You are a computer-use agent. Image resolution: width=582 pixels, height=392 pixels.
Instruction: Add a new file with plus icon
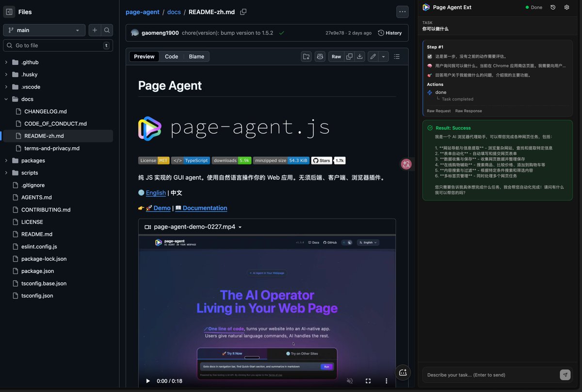point(95,30)
